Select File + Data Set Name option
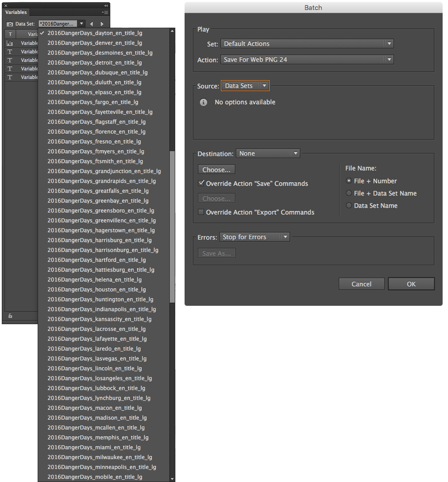Viewport: 448px width, 482px height. 349,193
